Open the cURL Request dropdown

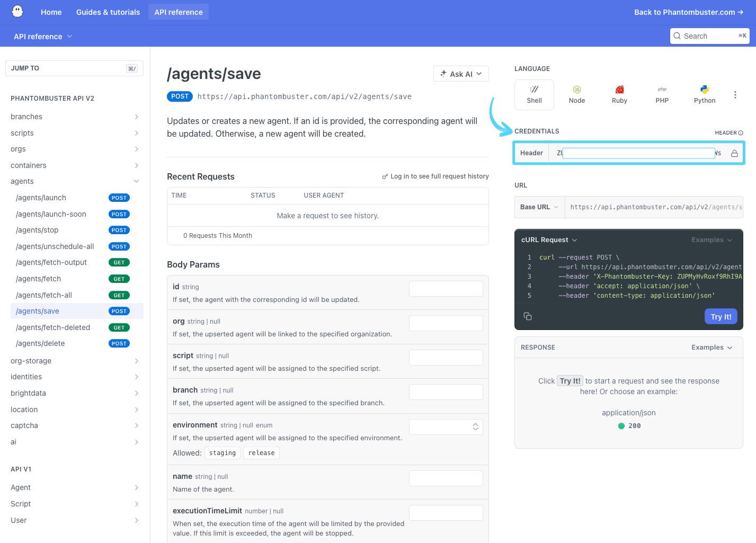tap(549, 240)
